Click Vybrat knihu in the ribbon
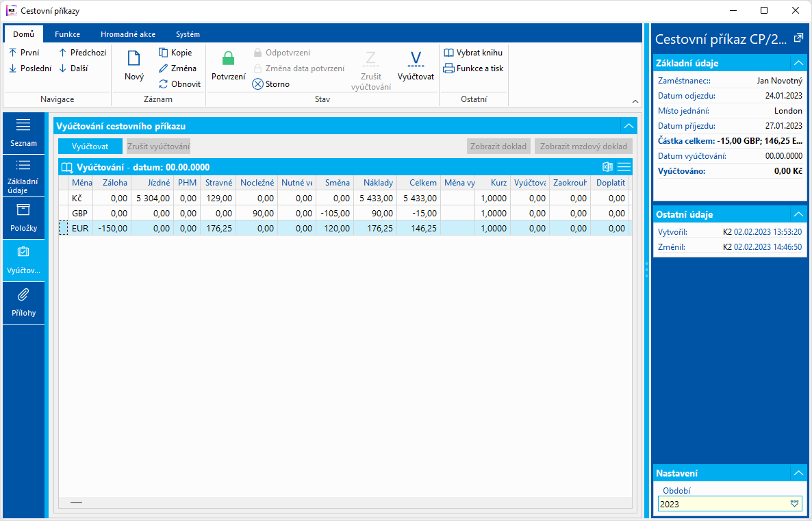Screen dimensions: 812x521 click(473, 53)
